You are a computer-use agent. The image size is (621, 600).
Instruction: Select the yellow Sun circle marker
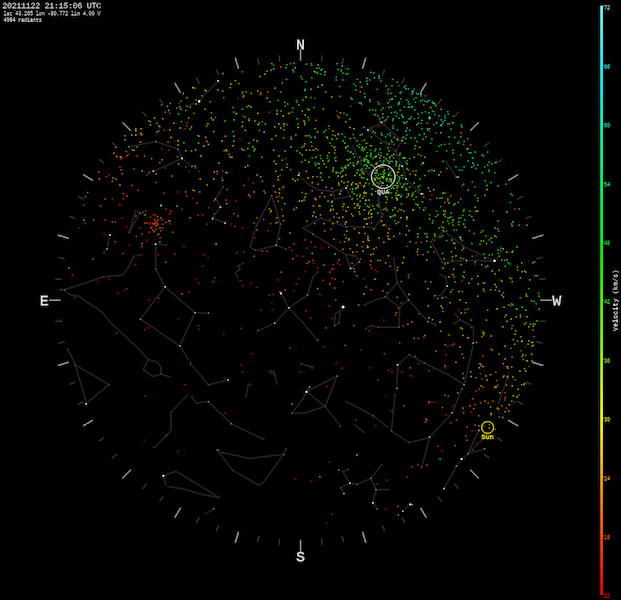(x=487, y=427)
